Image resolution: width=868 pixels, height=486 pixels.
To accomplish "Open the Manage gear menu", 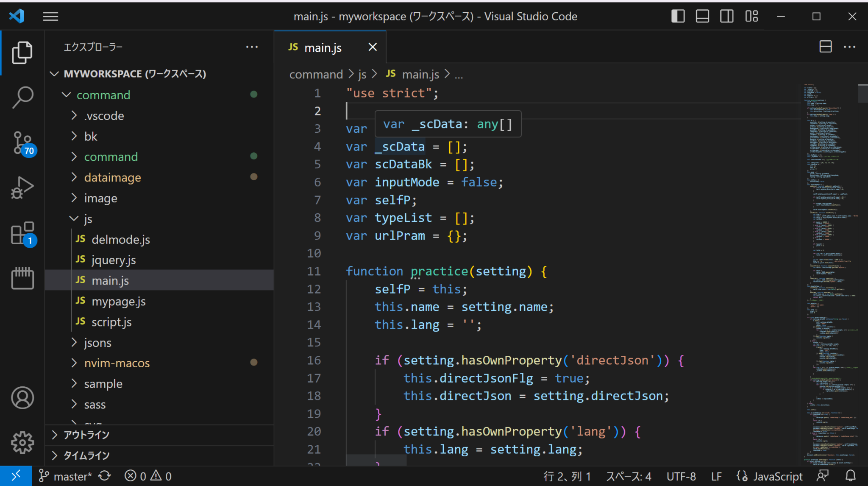I will pyautogui.click(x=22, y=442).
